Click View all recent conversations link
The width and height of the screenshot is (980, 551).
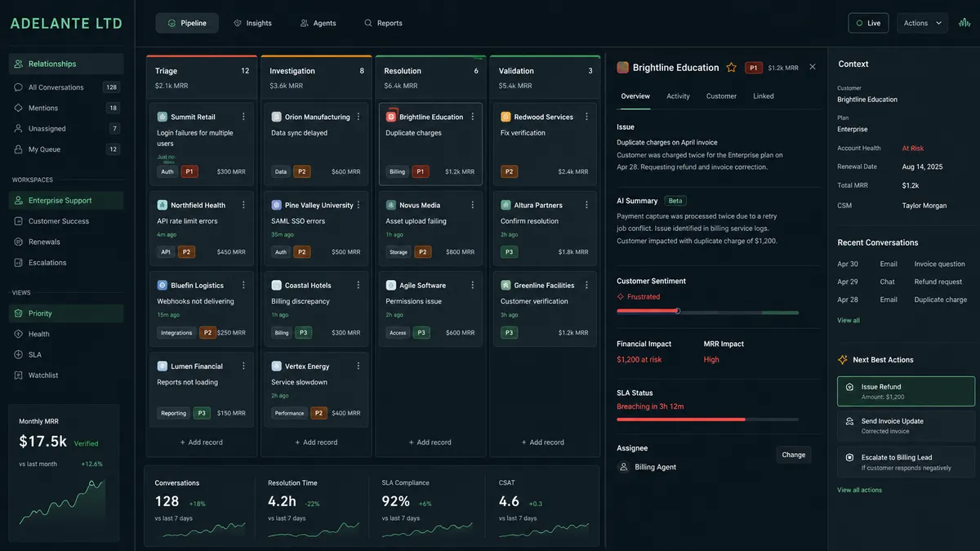point(849,320)
